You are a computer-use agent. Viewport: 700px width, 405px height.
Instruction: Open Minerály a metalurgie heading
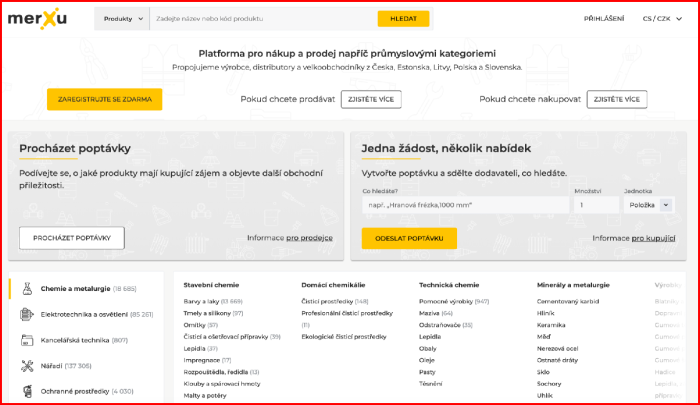click(x=573, y=285)
